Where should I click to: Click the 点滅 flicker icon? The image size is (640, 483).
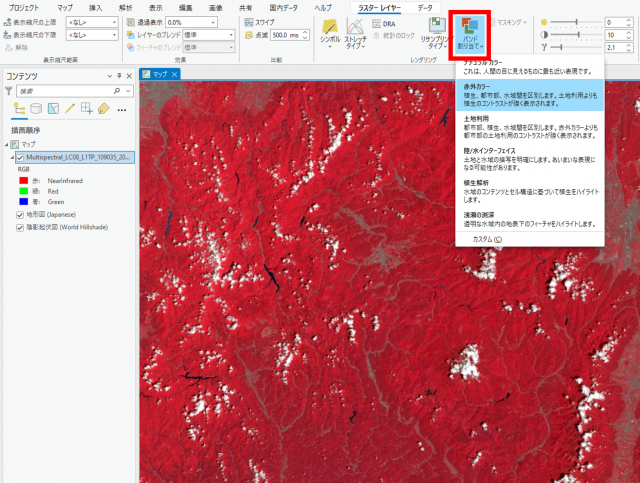[x=249, y=36]
